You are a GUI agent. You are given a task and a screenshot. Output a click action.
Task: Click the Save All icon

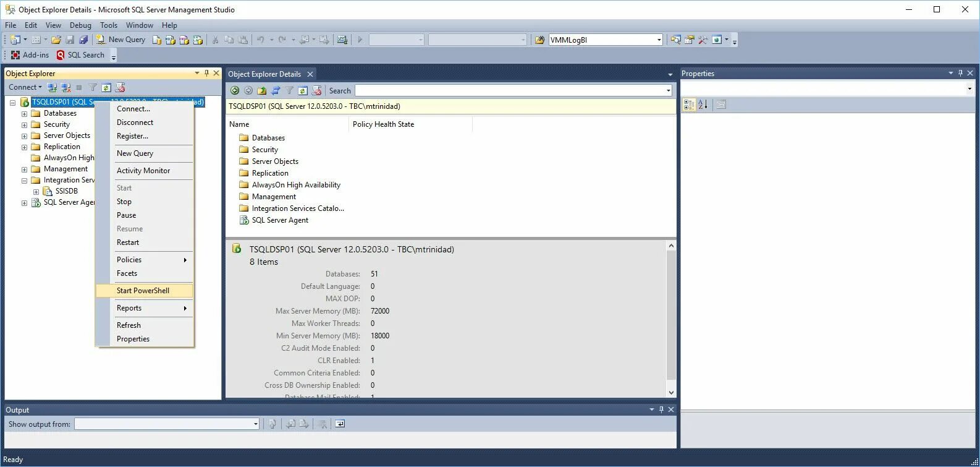tap(83, 40)
